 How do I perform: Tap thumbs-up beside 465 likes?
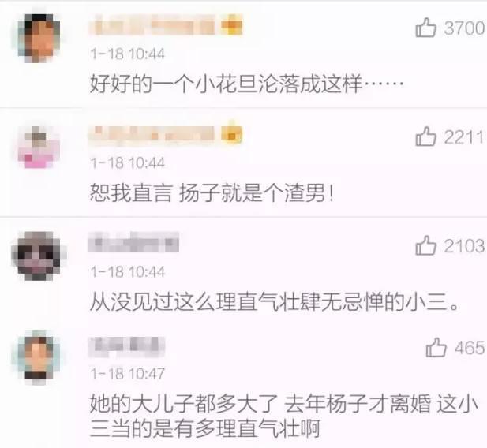point(436,347)
